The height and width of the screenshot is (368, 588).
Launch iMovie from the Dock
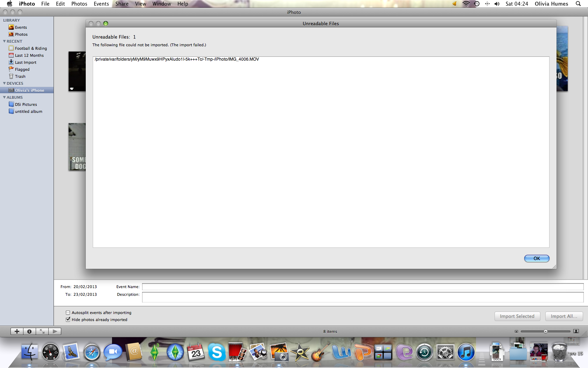click(300, 352)
